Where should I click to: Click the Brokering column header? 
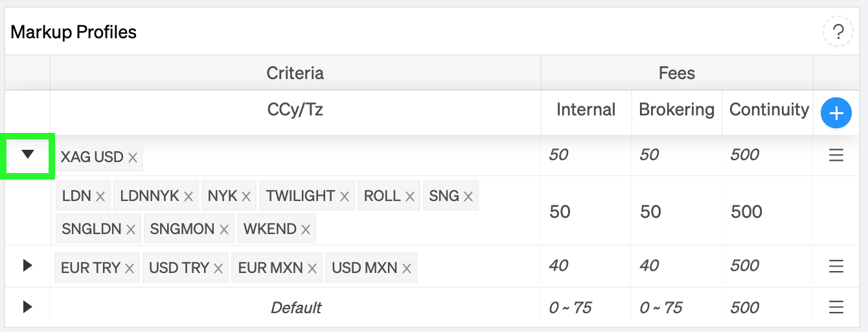click(x=677, y=110)
